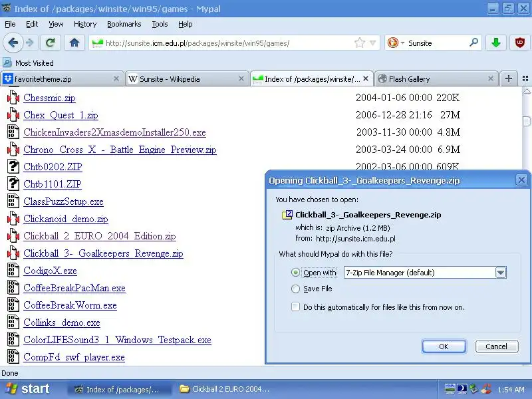Open the Help menu
The image size is (532, 399).
[x=186, y=24]
